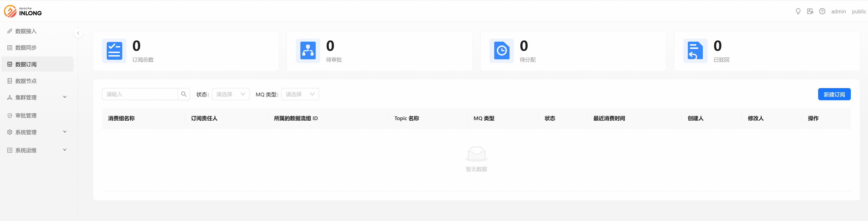Click the search magnifier icon
Viewport: 868px width, 221px height.
click(184, 94)
